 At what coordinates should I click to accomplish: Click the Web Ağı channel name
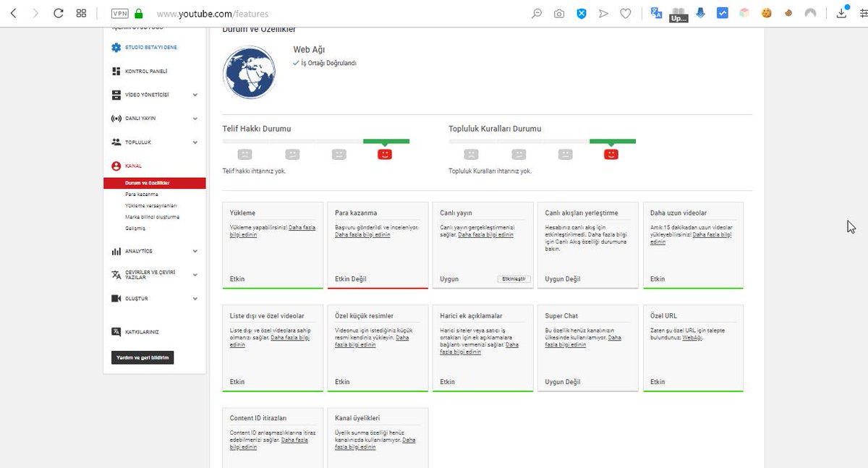pos(309,50)
